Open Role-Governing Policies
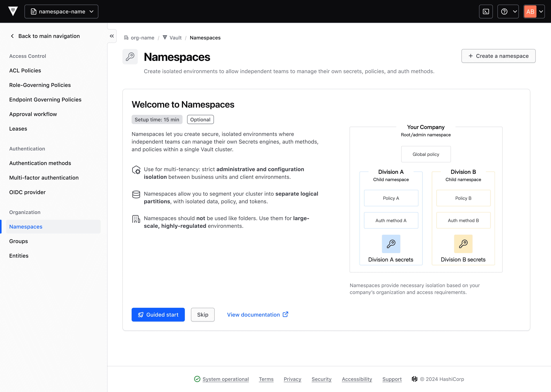The height and width of the screenshot is (392, 551). 40,85
